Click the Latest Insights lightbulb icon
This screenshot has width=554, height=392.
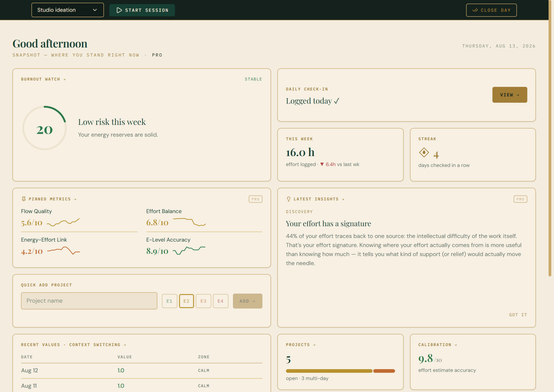(288, 199)
